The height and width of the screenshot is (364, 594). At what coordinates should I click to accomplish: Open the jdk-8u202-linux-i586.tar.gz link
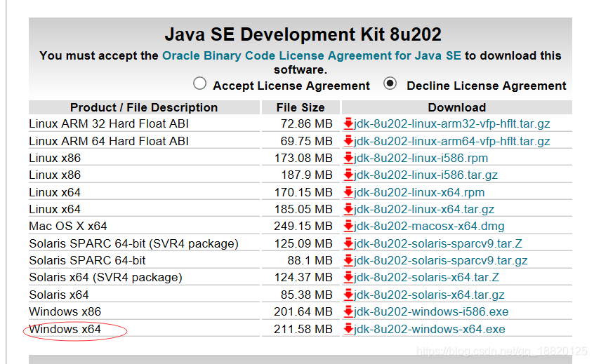click(x=425, y=175)
